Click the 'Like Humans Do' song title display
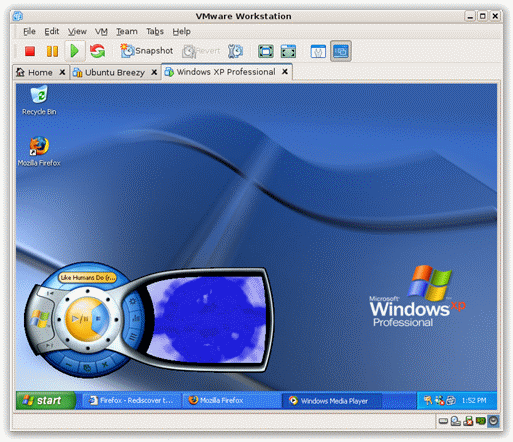The image size is (513, 442). (x=88, y=278)
